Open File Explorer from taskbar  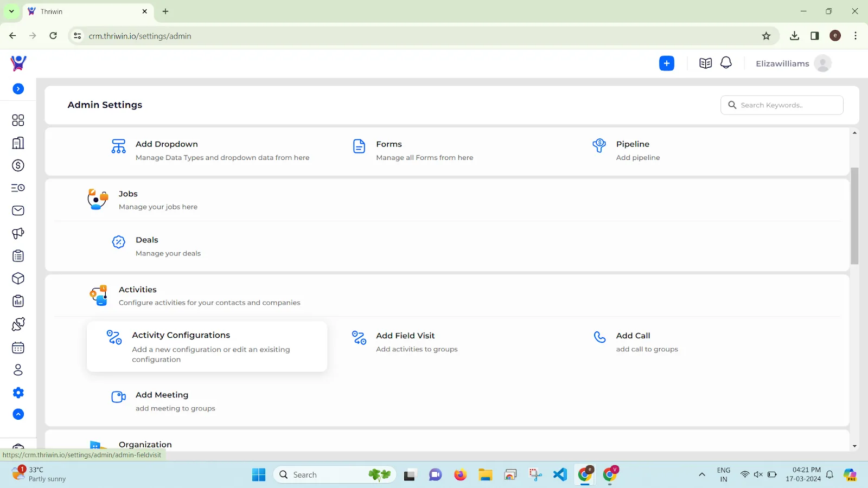pyautogui.click(x=485, y=475)
